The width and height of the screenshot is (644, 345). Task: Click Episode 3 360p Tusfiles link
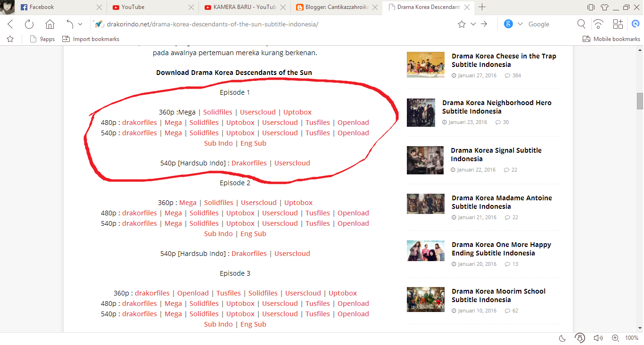(x=229, y=293)
